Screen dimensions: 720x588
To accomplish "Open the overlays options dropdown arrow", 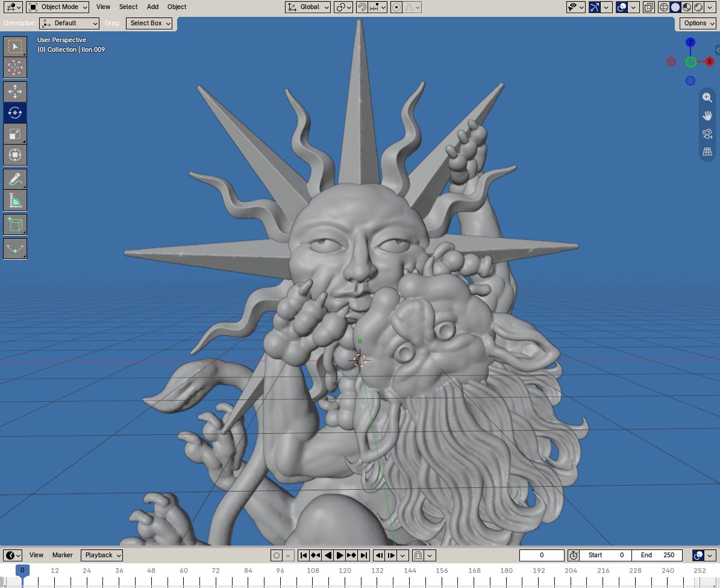I will pos(634,7).
